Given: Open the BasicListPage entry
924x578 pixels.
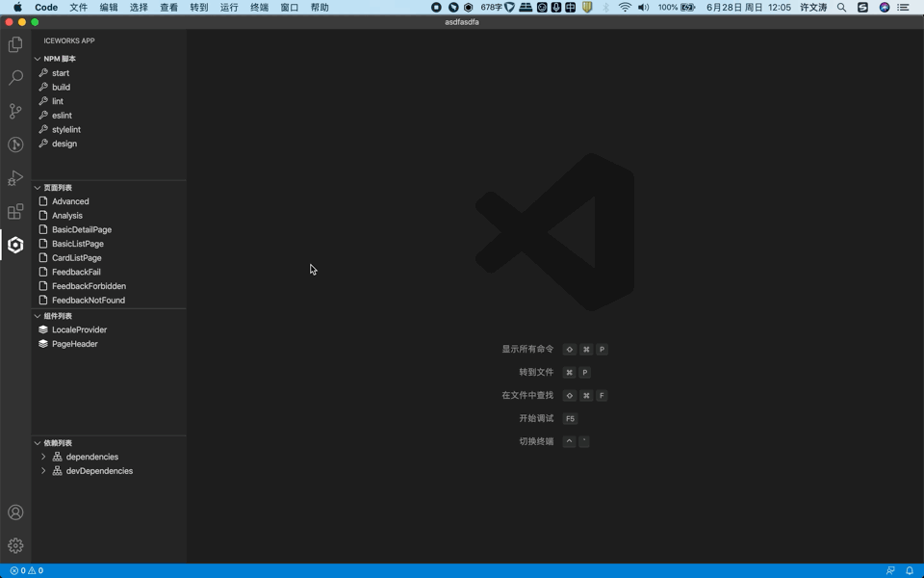Looking at the screenshot, I should click(x=109, y=244).
